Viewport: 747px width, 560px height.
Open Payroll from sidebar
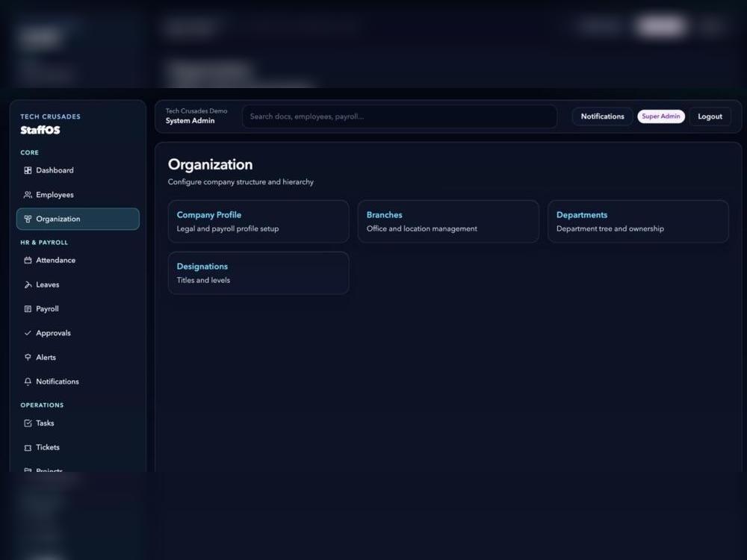pos(78,309)
